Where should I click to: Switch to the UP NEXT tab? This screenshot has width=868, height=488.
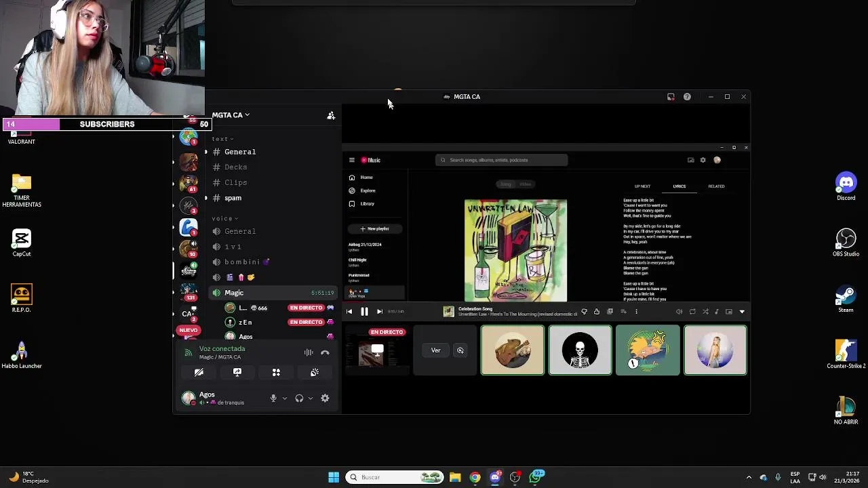pos(642,186)
